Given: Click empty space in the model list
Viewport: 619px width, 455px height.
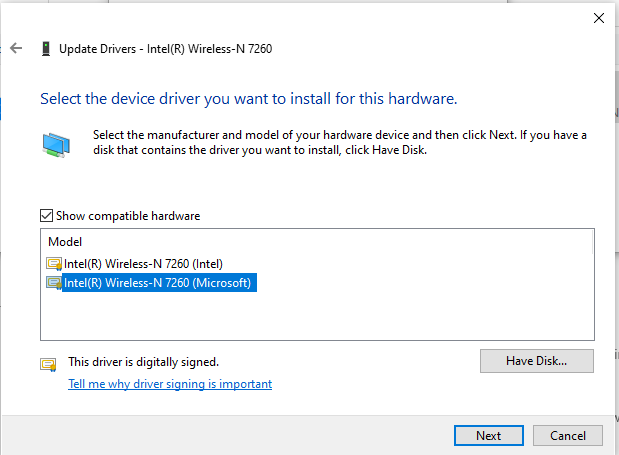Looking at the screenshot, I should [x=316, y=317].
